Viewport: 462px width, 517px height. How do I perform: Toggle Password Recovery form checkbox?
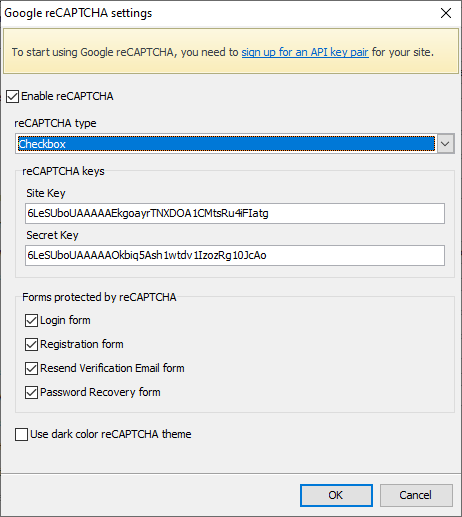[31, 392]
